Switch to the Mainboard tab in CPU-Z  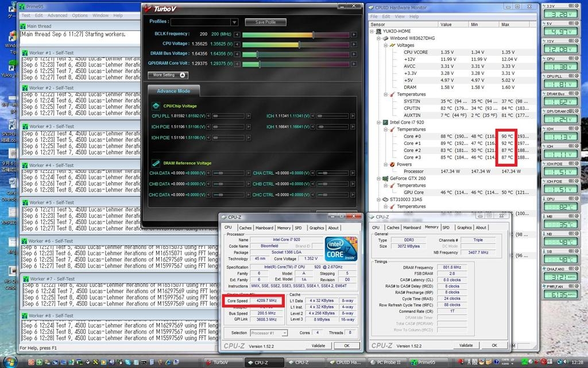point(264,228)
